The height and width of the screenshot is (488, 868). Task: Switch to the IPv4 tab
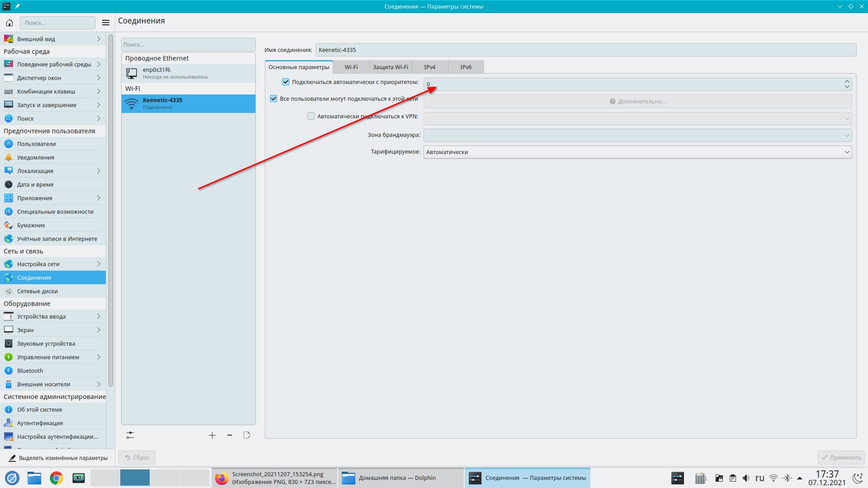coord(429,67)
